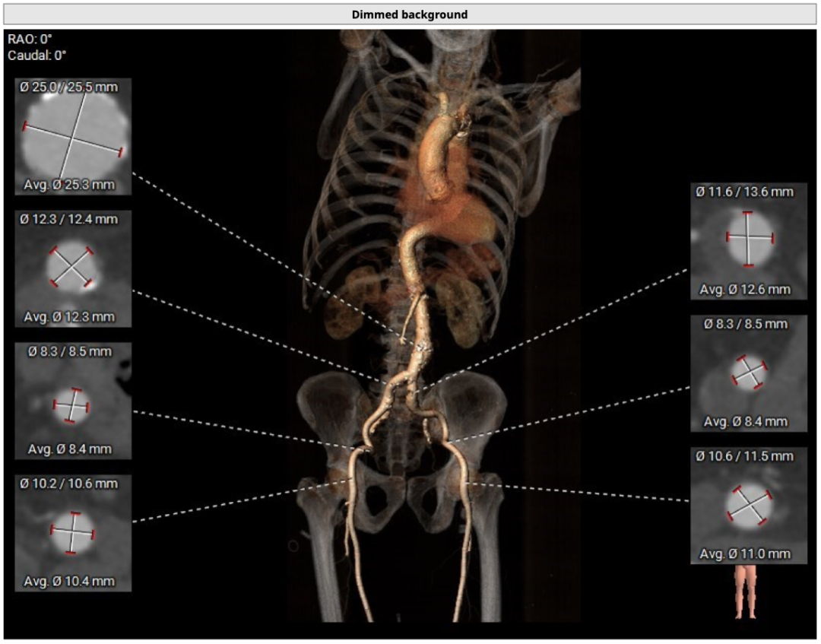Select the Avg. Ø 10.4 mm cross-section image
The width and height of the screenshot is (821, 644).
tap(73, 532)
